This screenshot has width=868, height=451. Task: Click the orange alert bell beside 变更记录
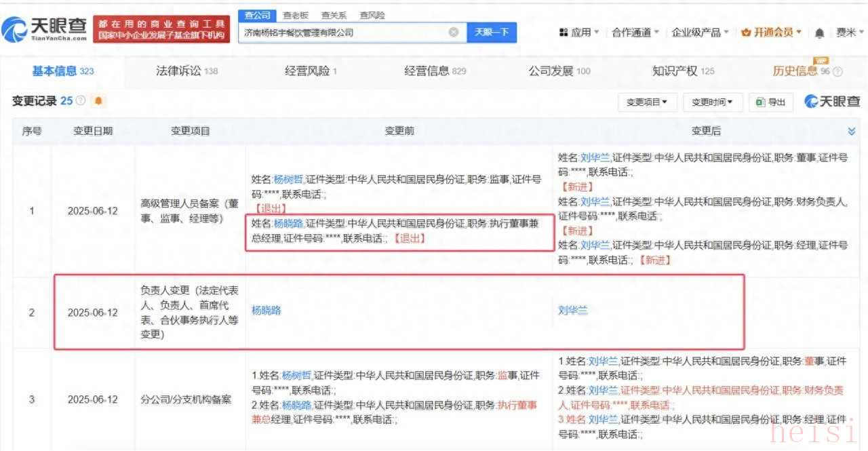[x=99, y=101]
